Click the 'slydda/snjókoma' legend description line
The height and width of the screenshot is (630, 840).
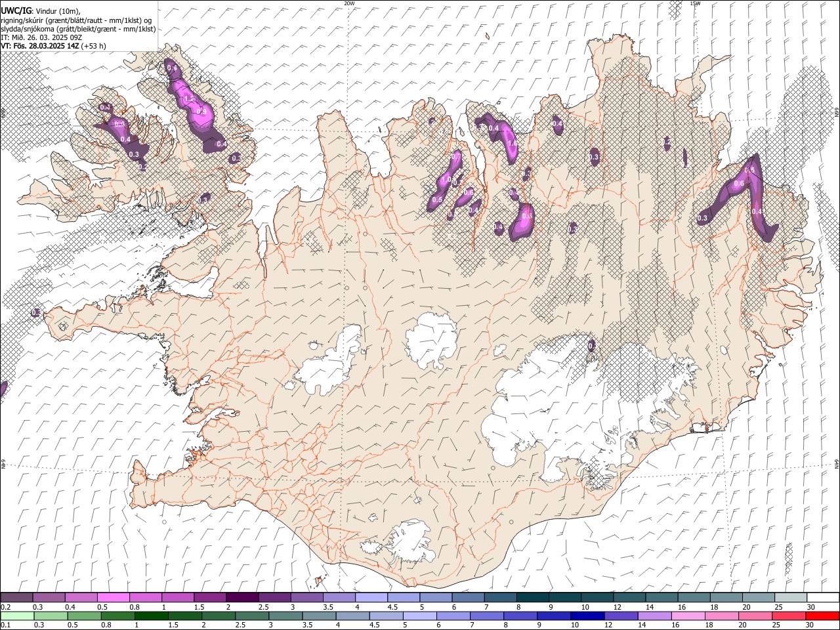(78, 29)
